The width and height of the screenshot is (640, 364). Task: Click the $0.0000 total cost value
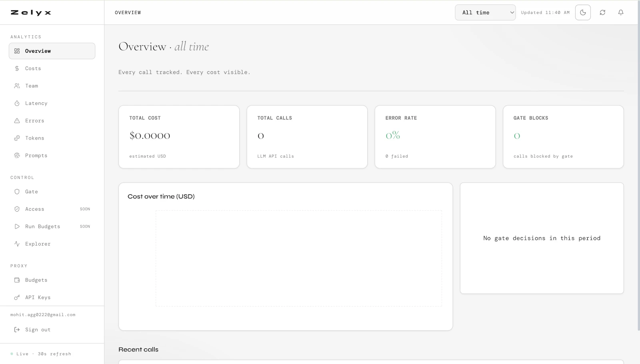pyautogui.click(x=150, y=136)
